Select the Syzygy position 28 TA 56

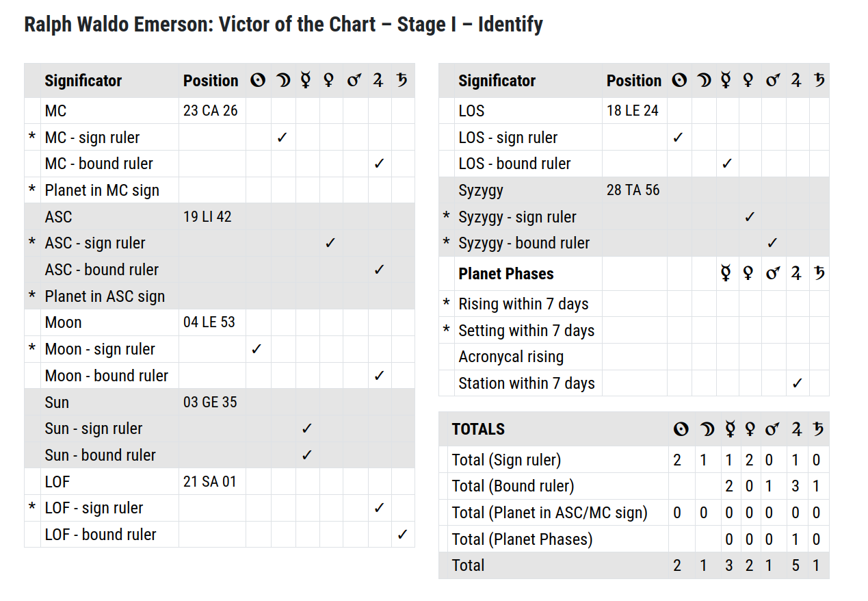click(x=633, y=190)
